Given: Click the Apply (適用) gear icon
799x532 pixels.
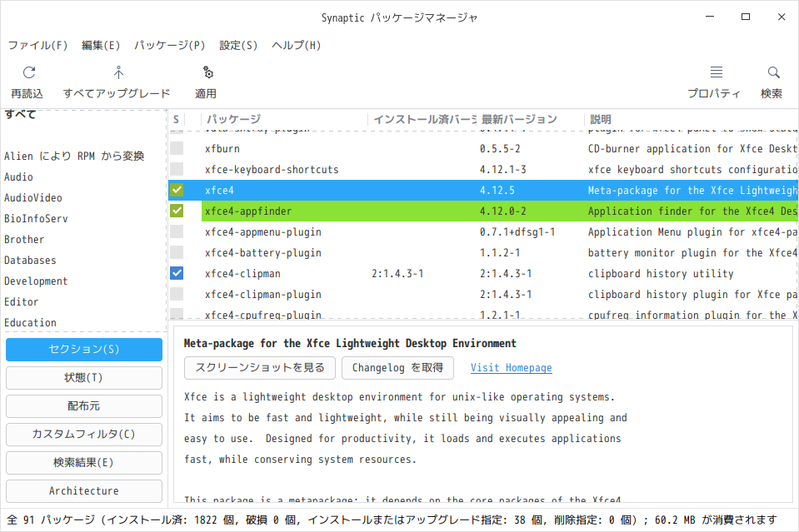Looking at the screenshot, I should coord(208,72).
